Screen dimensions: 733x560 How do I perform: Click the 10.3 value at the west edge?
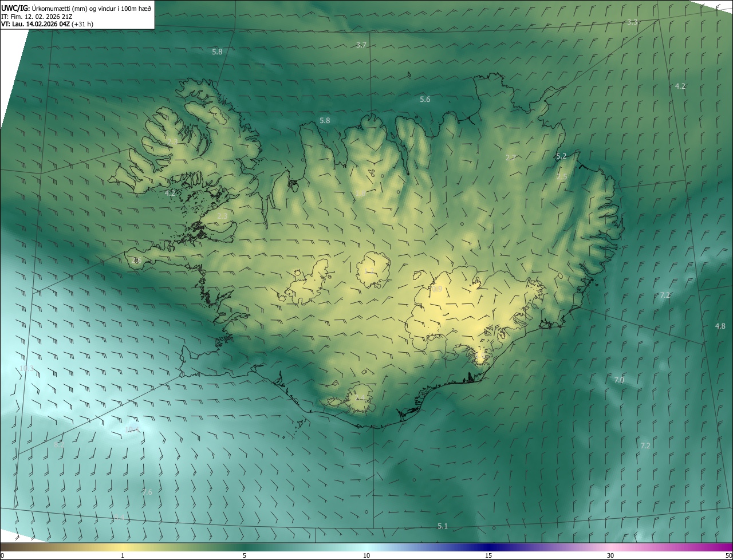[26, 368]
